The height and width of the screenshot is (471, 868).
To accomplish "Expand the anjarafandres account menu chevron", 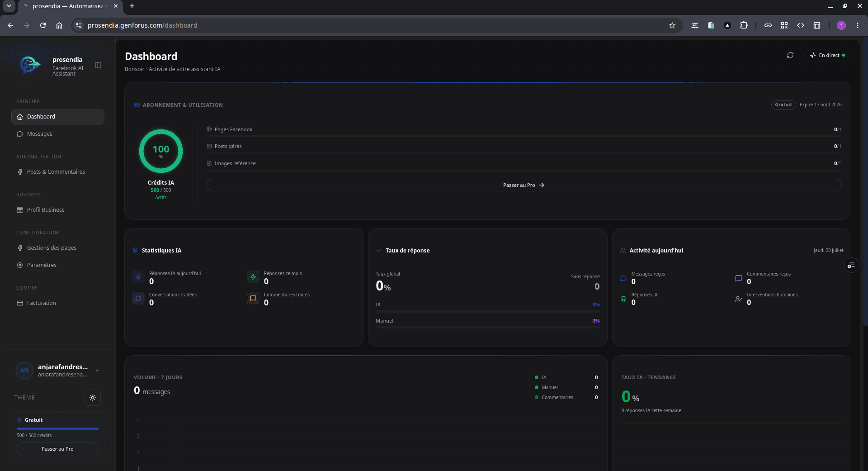I will [x=97, y=371].
